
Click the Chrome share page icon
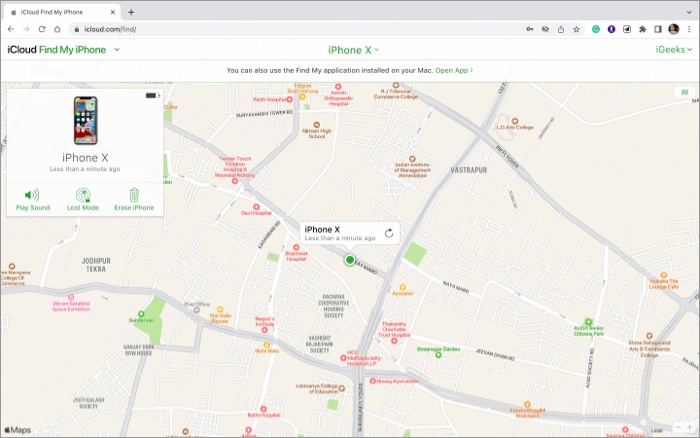click(560, 29)
